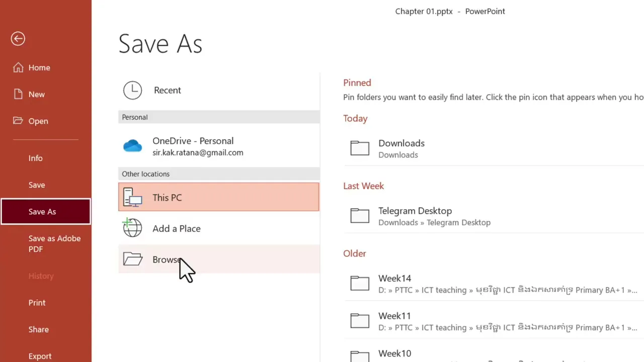Click the Add a Place globe icon
Screen dimensions: 644x362
(x=133, y=228)
